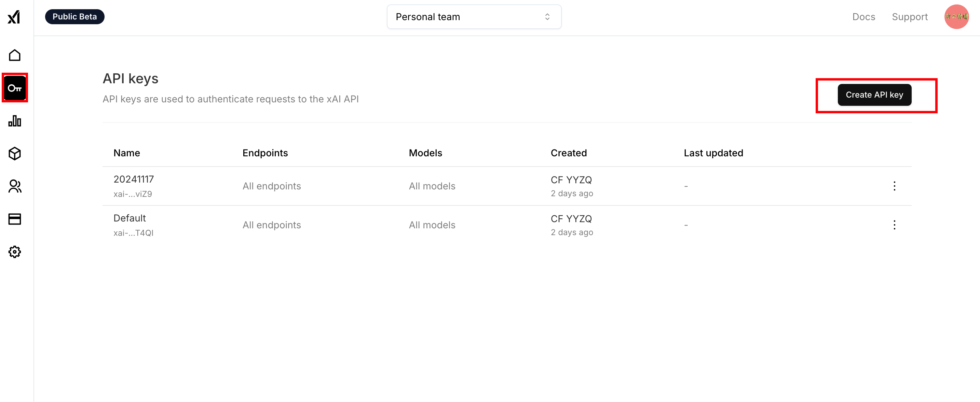Open the usage bar chart icon
This screenshot has height=402, width=980.
[14, 121]
